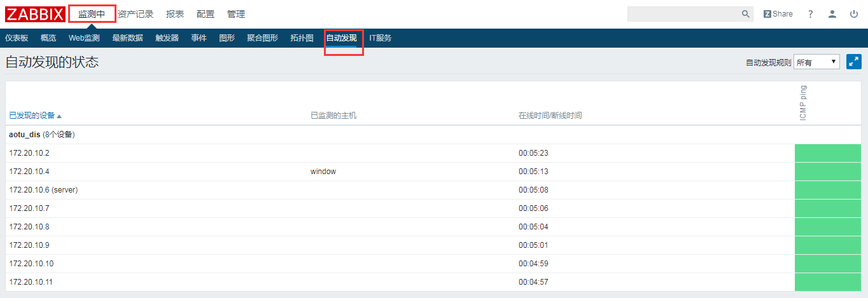Open the user profile icon
868x298 pixels.
click(x=832, y=14)
